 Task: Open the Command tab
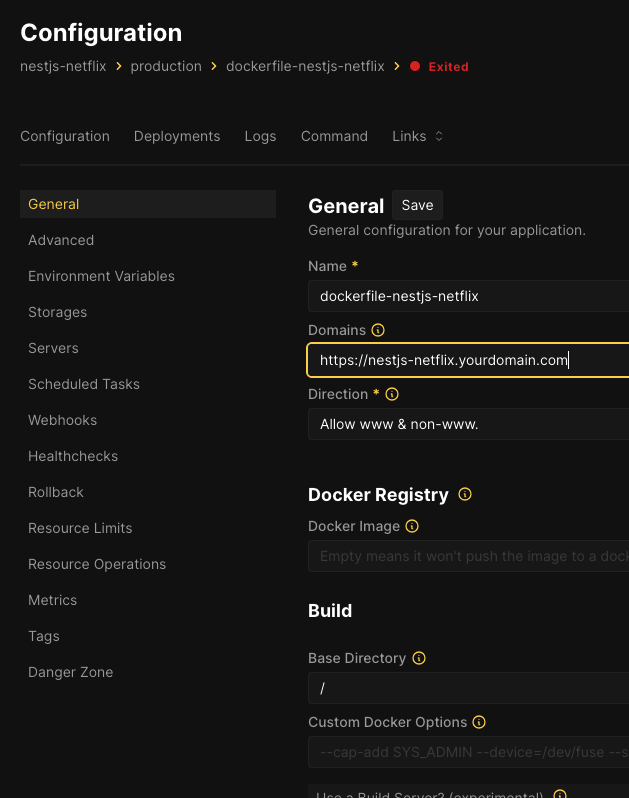click(334, 136)
